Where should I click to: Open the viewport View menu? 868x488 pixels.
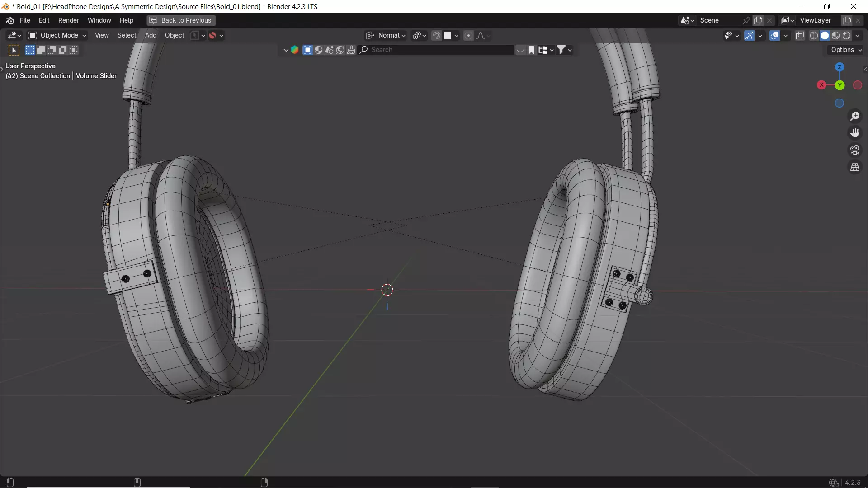102,35
